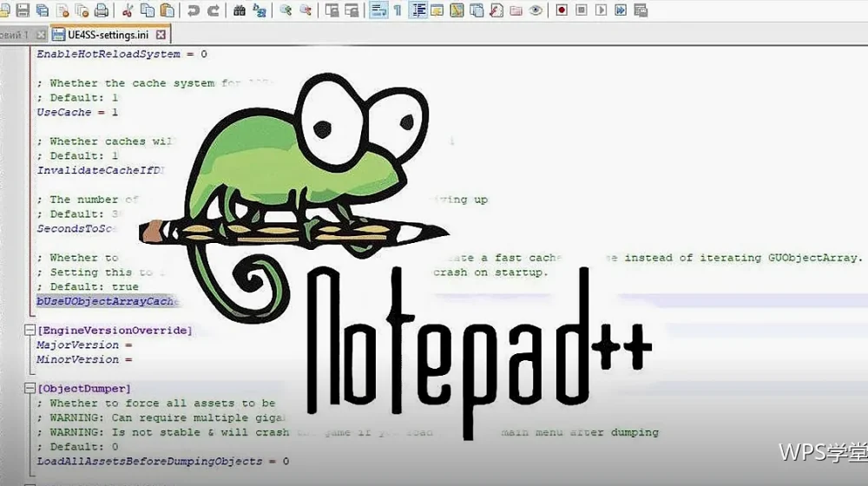Click the Zoom Out toolbar icon
Screen dimensions: 868x486
point(305,10)
